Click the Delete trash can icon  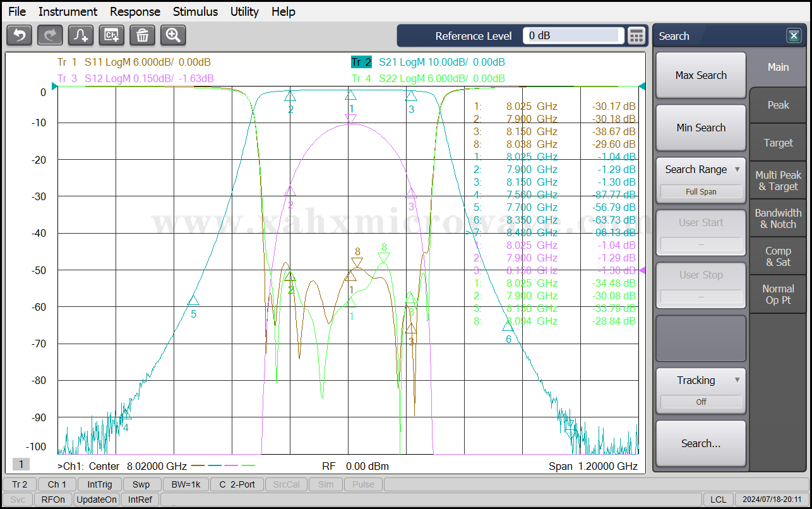pyautogui.click(x=142, y=35)
